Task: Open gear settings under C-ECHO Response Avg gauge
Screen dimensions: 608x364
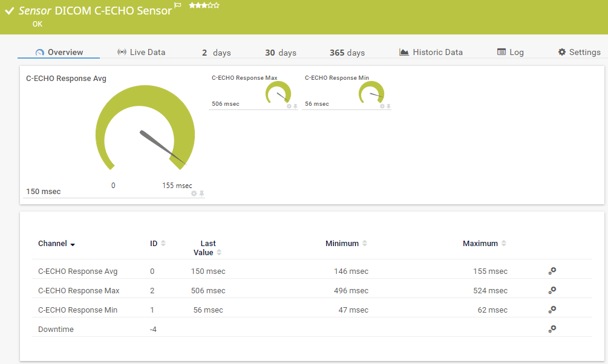Action: click(194, 193)
